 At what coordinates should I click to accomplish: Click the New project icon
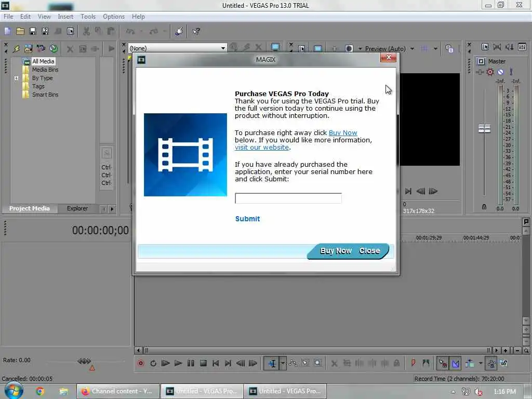pos(7,31)
